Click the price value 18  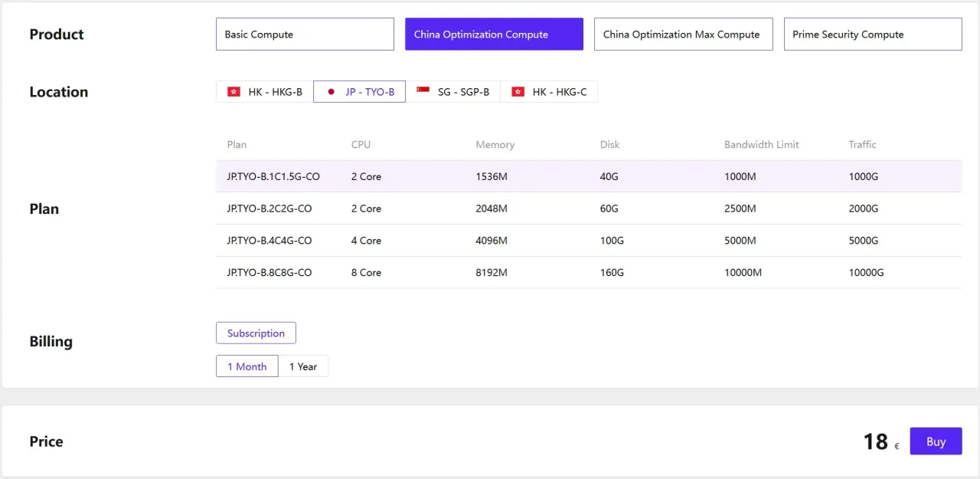[875, 441]
